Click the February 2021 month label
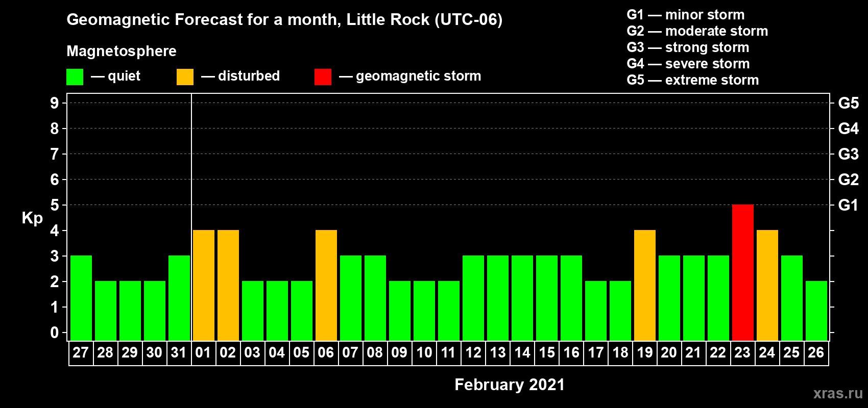 [x=510, y=385]
